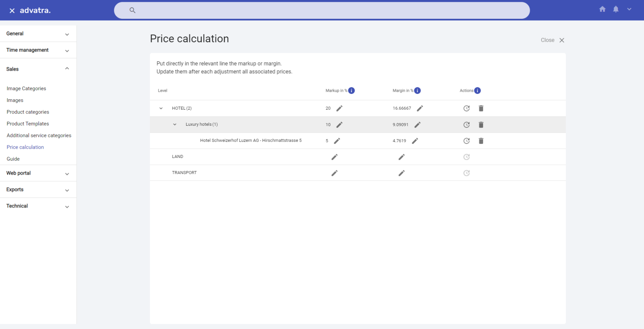Viewport: 644px width, 329px height.
Task: Edit margin for TRANSPORT row
Action: tap(401, 173)
